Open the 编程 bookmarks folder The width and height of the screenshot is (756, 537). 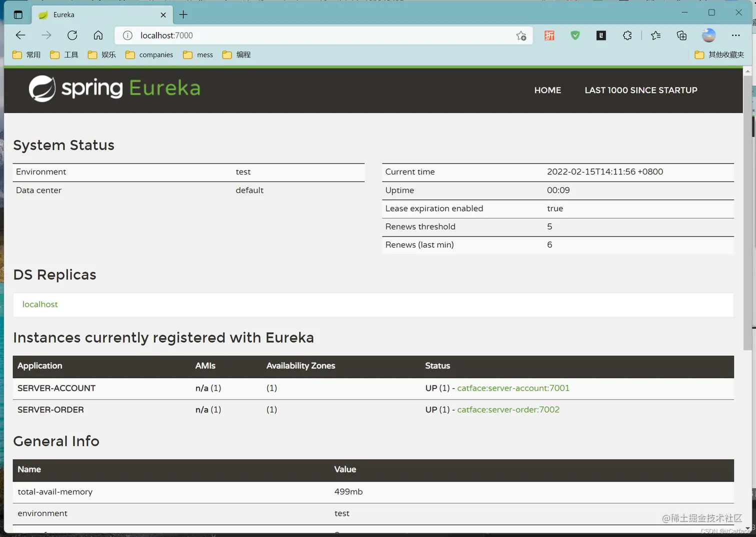tap(237, 55)
